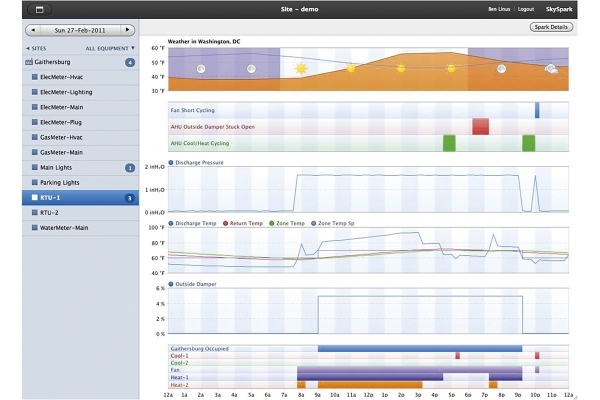This screenshot has height=400, width=600.
Task: Open the date picker showing Sun 27-Feb-2011
Action: pyautogui.click(x=80, y=30)
